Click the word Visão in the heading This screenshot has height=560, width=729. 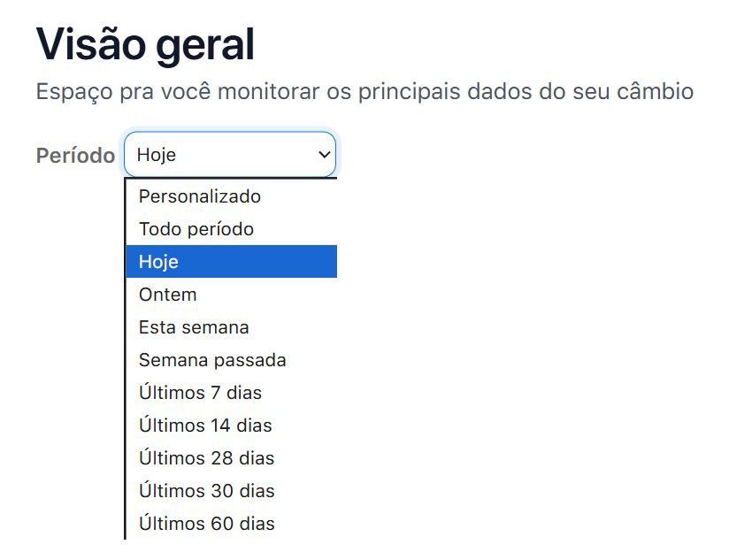point(88,44)
